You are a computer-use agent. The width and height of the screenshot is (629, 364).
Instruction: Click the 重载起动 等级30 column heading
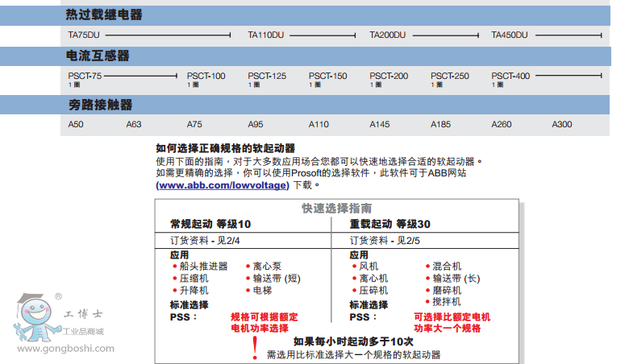(390, 224)
